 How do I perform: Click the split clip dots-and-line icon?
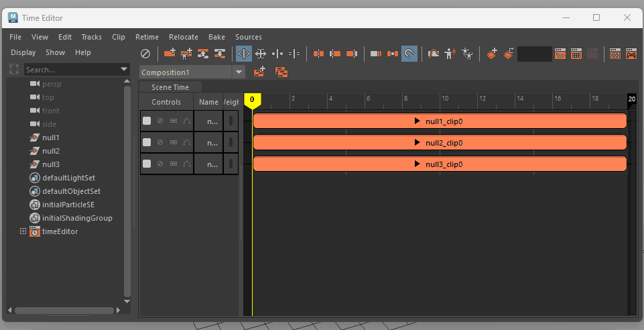(x=277, y=54)
